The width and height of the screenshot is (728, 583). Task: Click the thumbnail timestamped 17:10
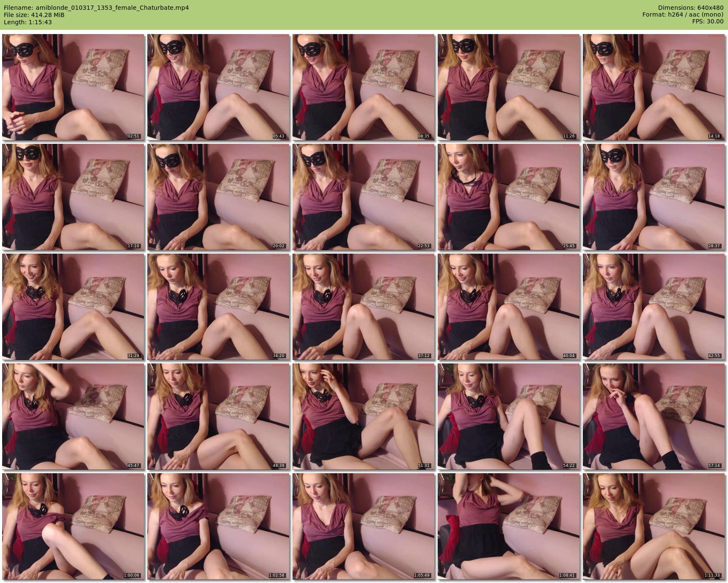point(73,197)
